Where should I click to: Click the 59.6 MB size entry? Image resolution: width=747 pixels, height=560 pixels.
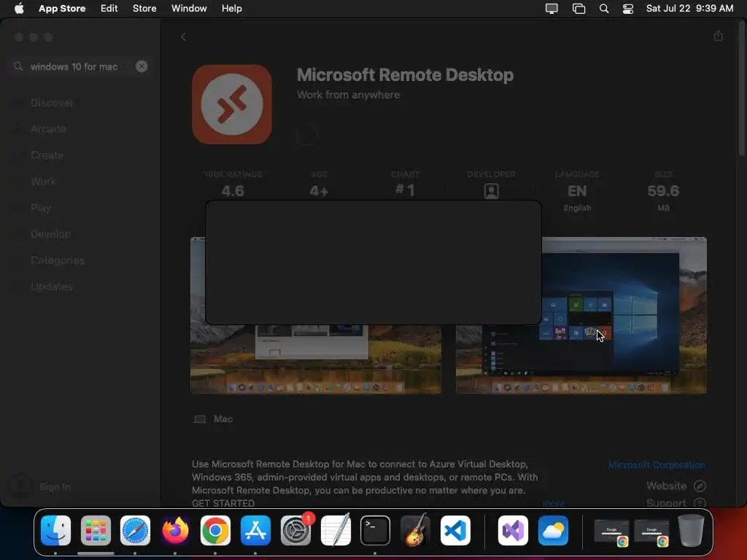click(x=663, y=191)
